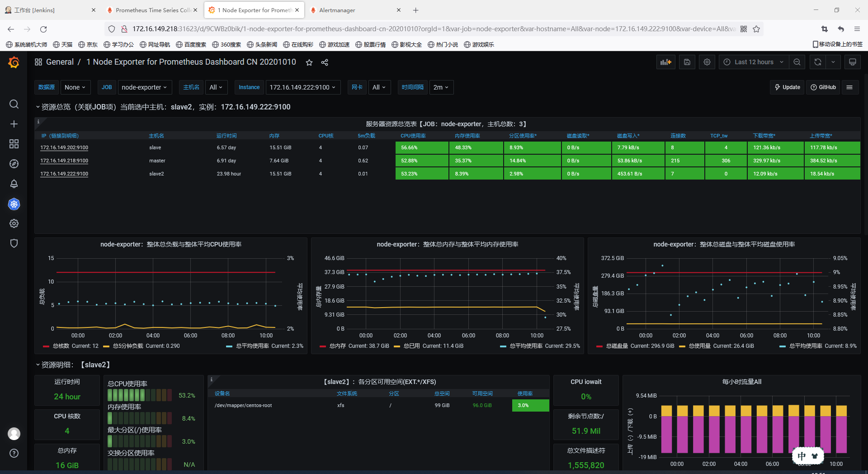Open the 主机名 All dropdown
Image resolution: width=868 pixels, height=474 pixels.
[216, 87]
